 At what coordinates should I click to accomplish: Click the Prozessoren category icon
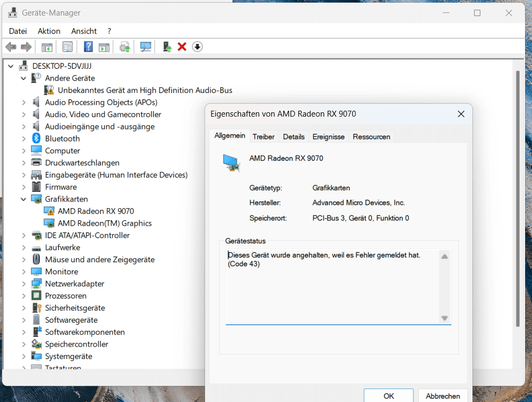click(x=37, y=296)
